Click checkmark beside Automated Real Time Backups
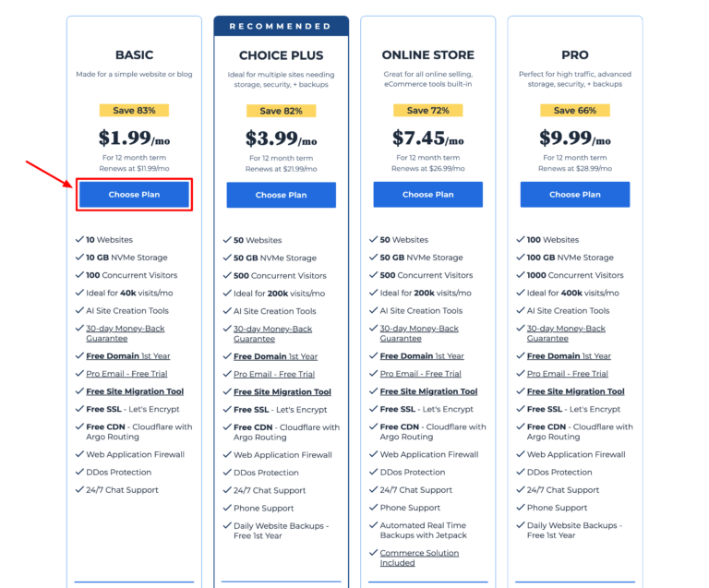This screenshot has height=588, width=709. tap(373, 526)
